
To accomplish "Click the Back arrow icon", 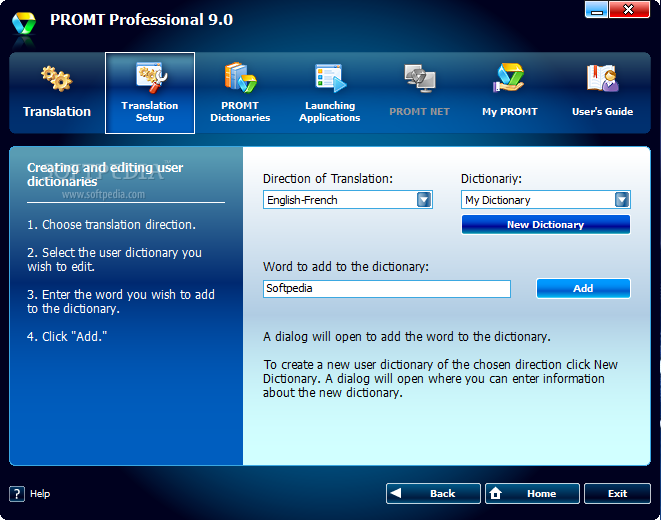I will click(395, 493).
